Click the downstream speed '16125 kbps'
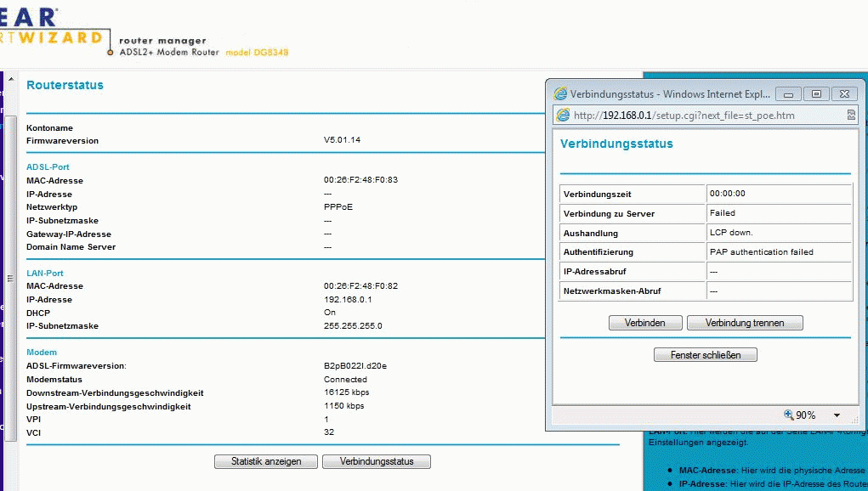The image size is (868, 491). (347, 392)
